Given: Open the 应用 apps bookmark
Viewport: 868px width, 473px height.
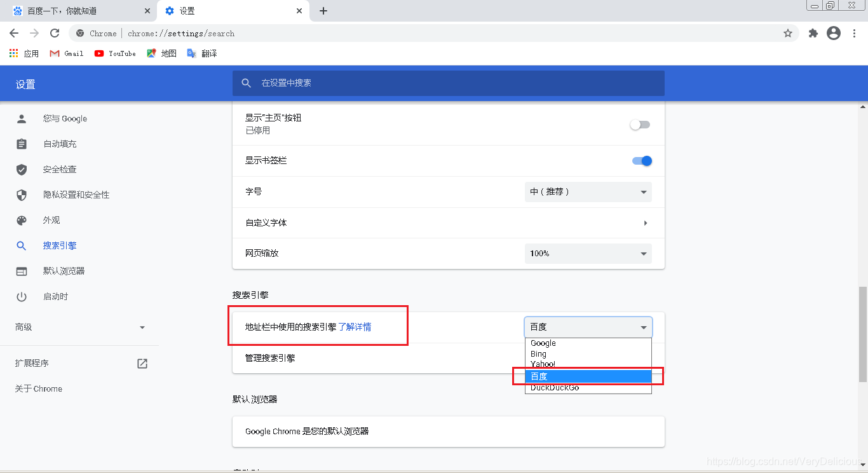Looking at the screenshot, I should pyautogui.click(x=24, y=53).
